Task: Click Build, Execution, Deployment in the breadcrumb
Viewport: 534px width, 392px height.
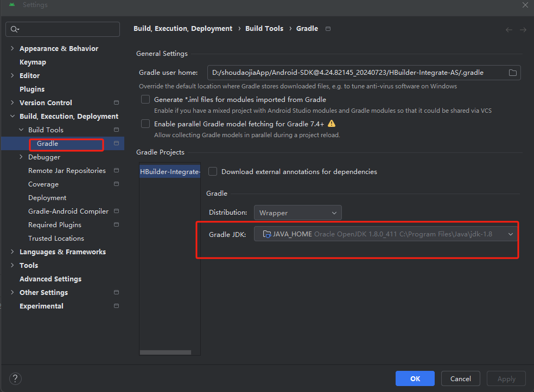Action: (183, 29)
